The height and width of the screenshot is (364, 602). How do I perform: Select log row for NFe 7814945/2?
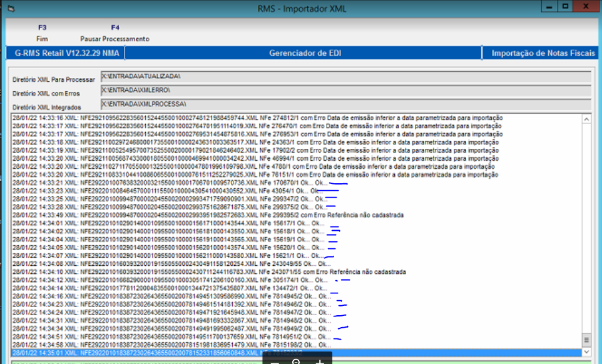(x=297, y=296)
